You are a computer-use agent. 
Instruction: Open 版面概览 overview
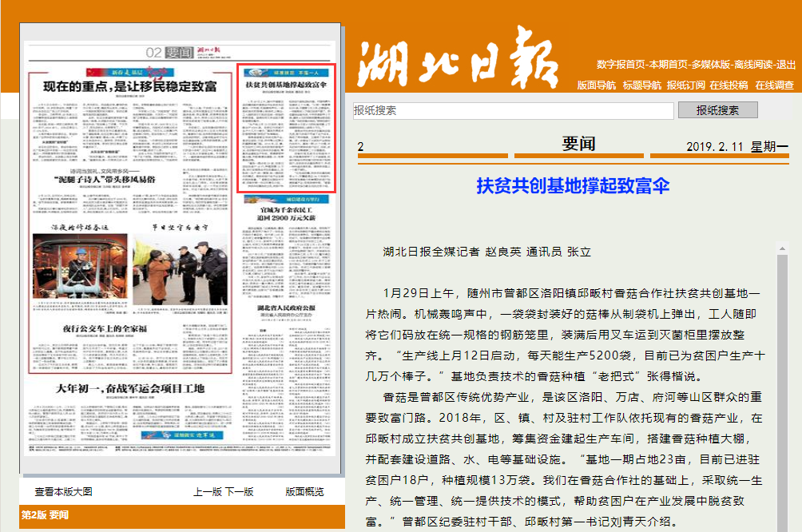(x=305, y=492)
